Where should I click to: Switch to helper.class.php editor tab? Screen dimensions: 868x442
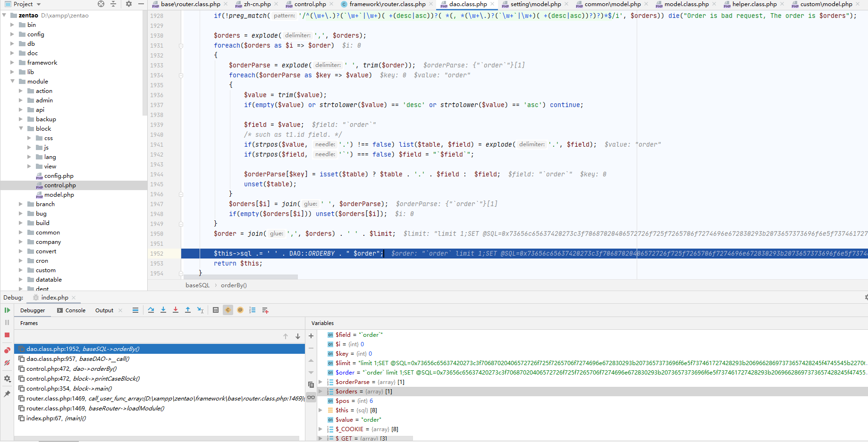click(x=754, y=4)
